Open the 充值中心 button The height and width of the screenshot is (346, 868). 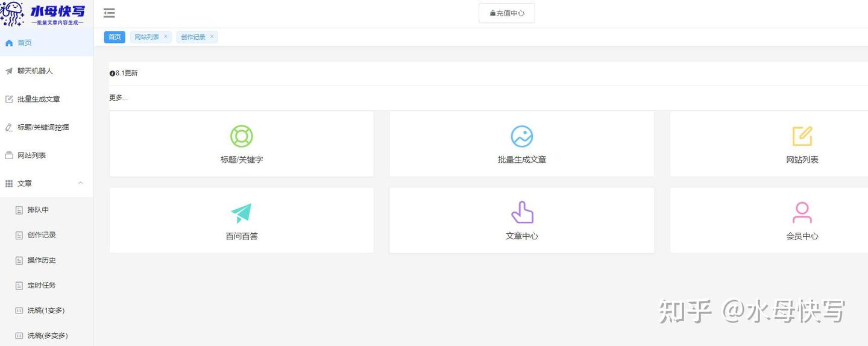507,13
